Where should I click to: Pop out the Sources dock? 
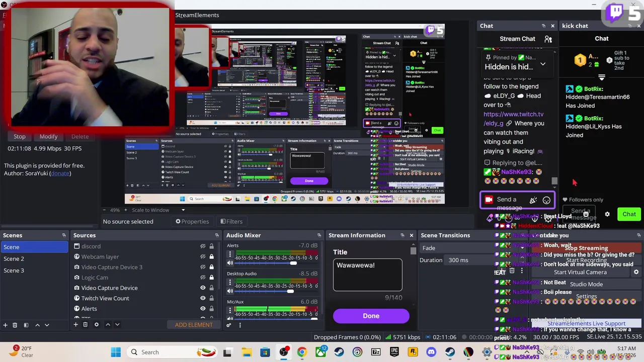217,235
